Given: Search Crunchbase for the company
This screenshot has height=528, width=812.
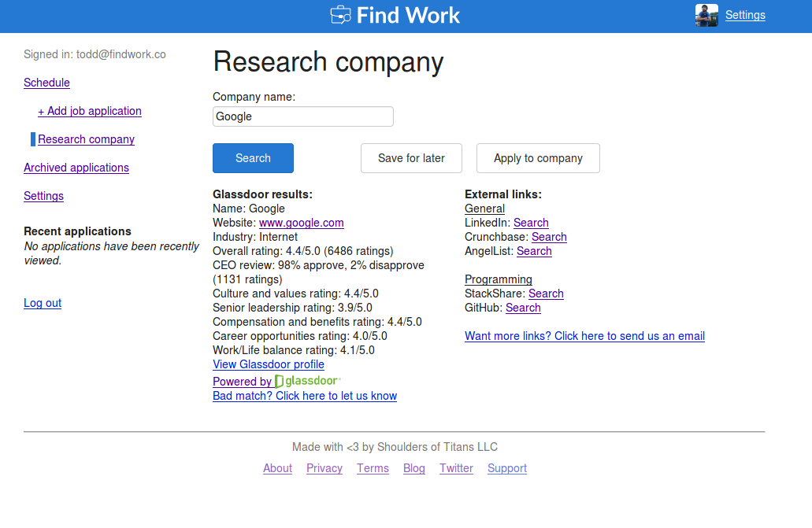Looking at the screenshot, I should point(549,237).
